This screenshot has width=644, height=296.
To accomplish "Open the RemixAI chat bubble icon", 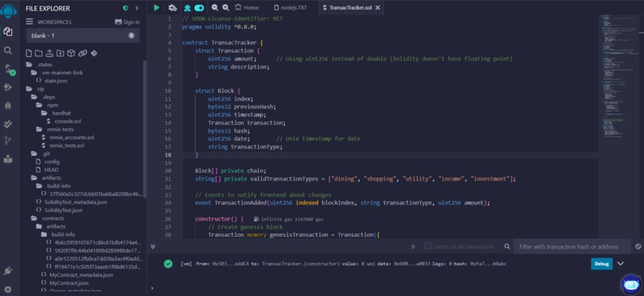I will click(x=631, y=284).
